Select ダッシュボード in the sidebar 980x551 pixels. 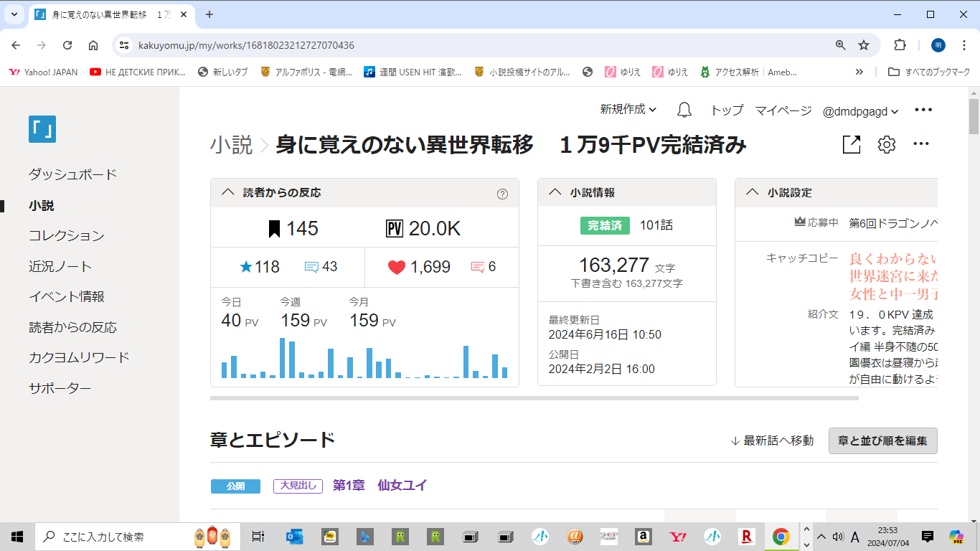(72, 174)
